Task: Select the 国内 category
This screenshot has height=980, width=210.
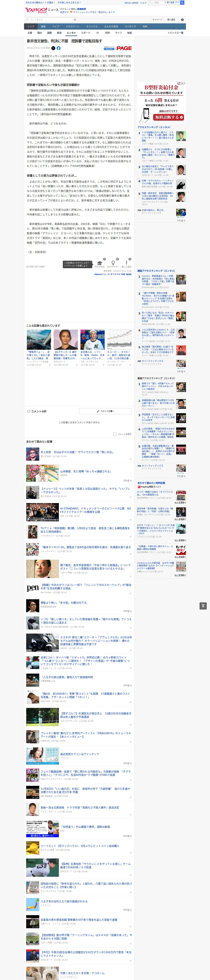Action: point(40,33)
